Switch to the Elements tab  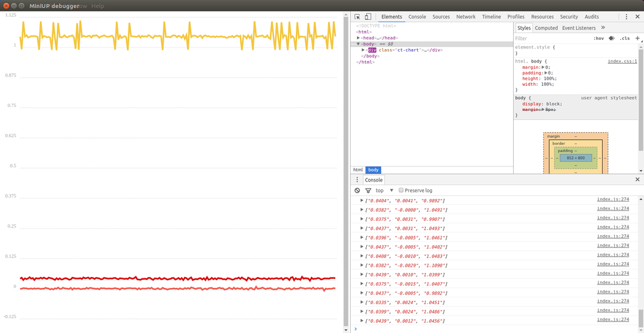coord(391,17)
